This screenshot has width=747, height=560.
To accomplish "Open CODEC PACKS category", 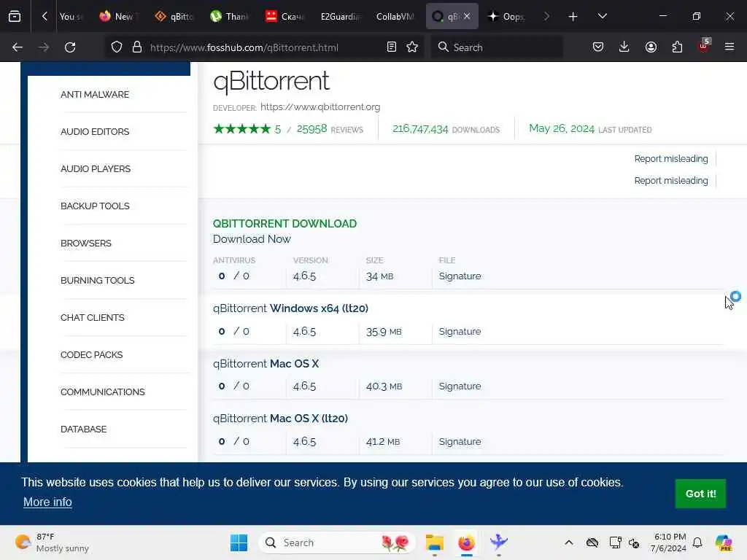I will click(x=91, y=354).
